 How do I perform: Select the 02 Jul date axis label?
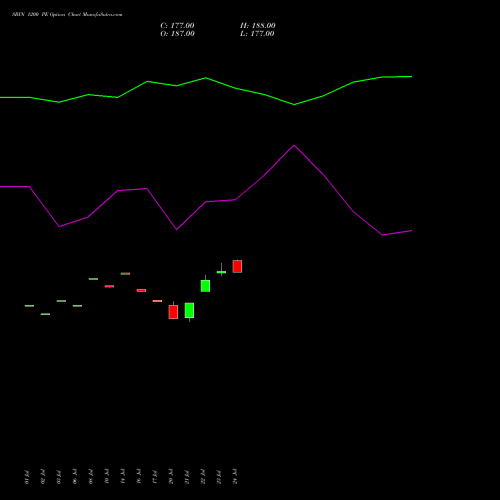click(x=43, y=477)
